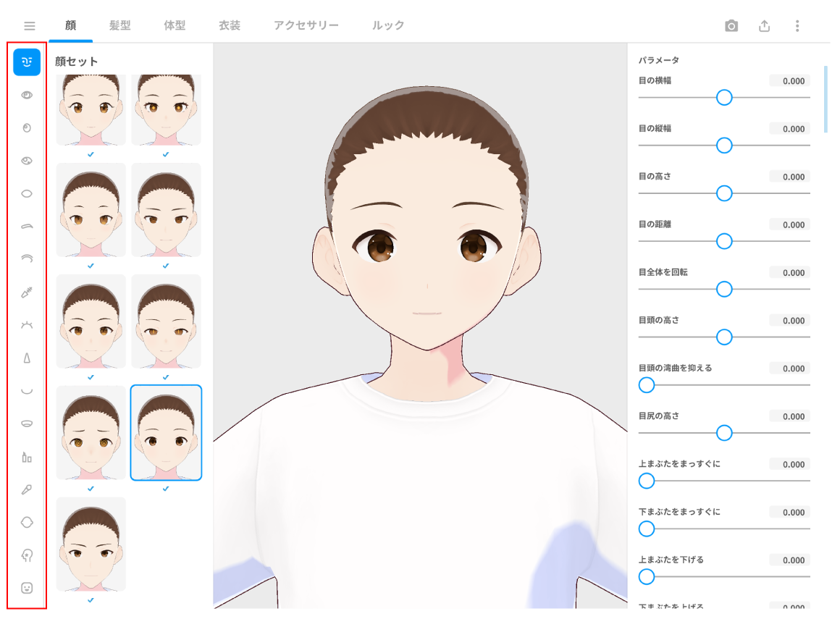
Task: Open the hamburger menu
Action: [x=30, y=26]
